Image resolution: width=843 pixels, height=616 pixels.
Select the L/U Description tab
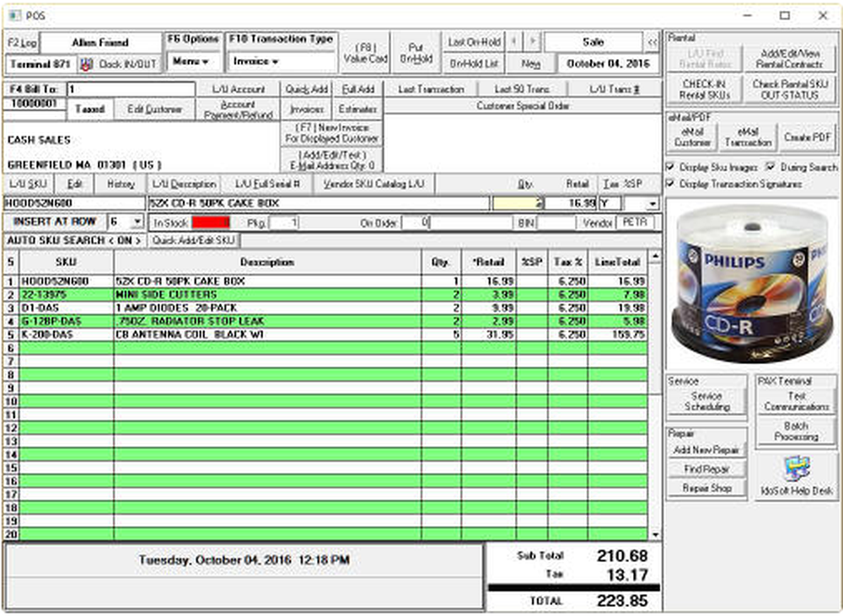click(185, 184)
